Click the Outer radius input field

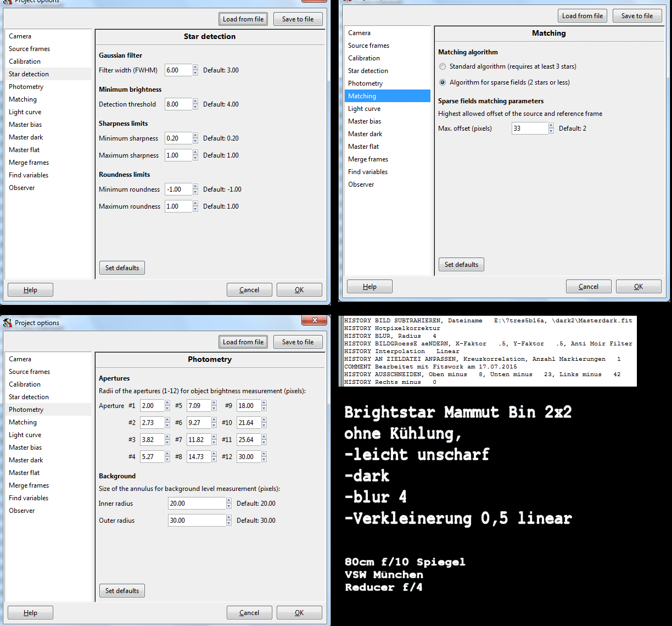(x=197, y=521)
